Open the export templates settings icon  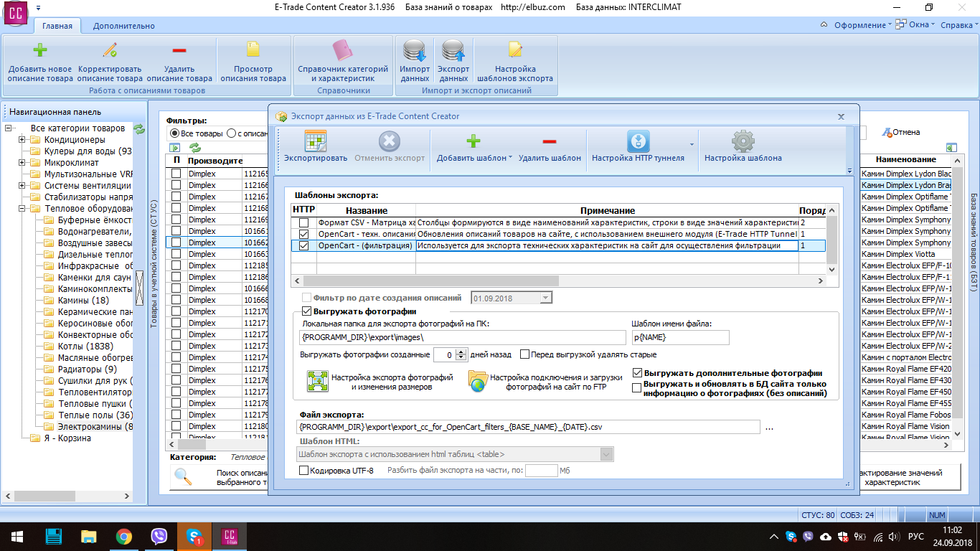pos(514,50)
